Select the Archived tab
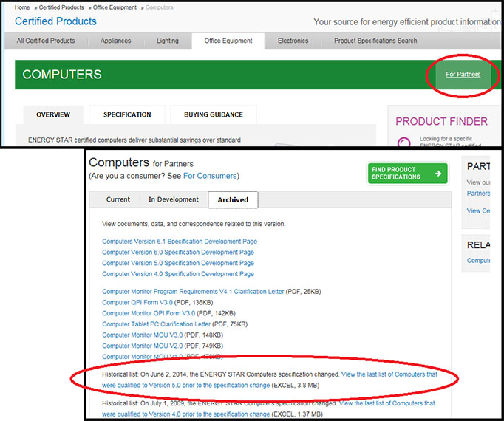Image resolution: width=504 pixels, height=421 pixels. (233, 199)
